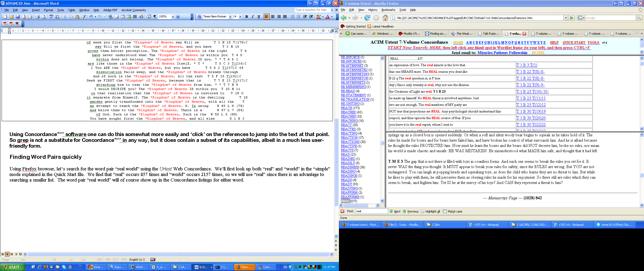Click the red font color swatch button

click(x=328, y=17)
